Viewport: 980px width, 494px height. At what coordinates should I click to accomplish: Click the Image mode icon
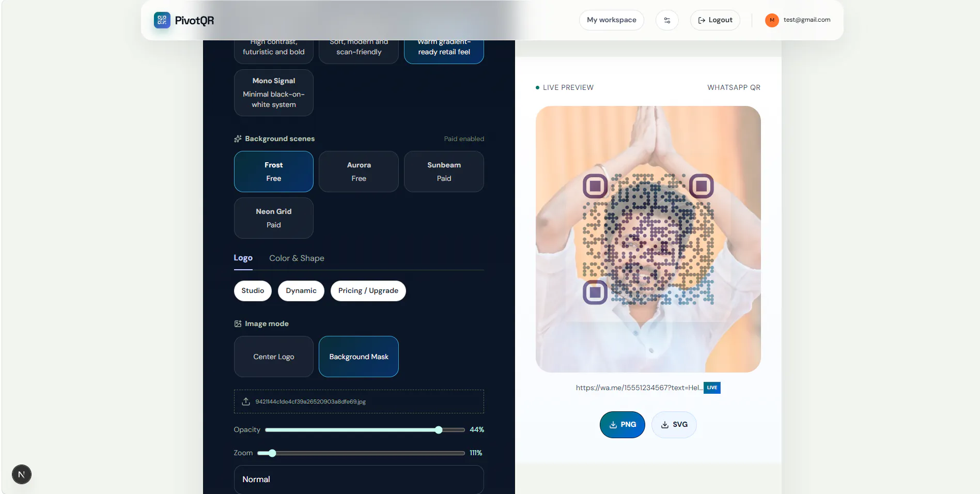(x=238, y=323)
